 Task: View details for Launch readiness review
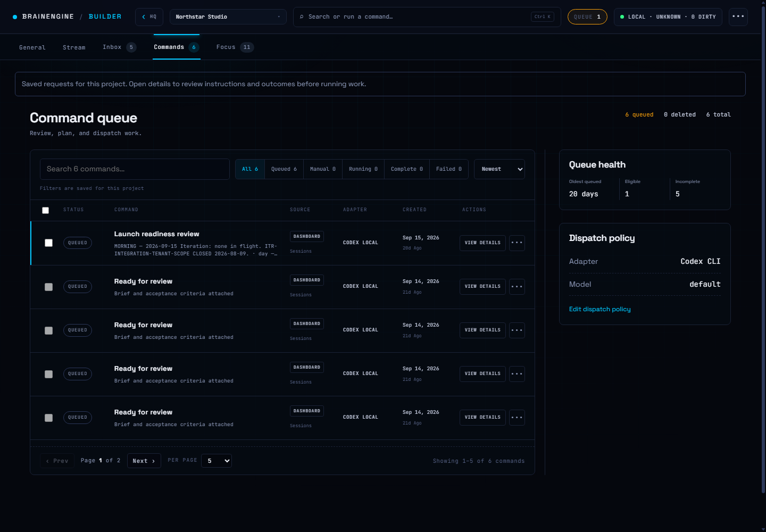pos(482,243)
